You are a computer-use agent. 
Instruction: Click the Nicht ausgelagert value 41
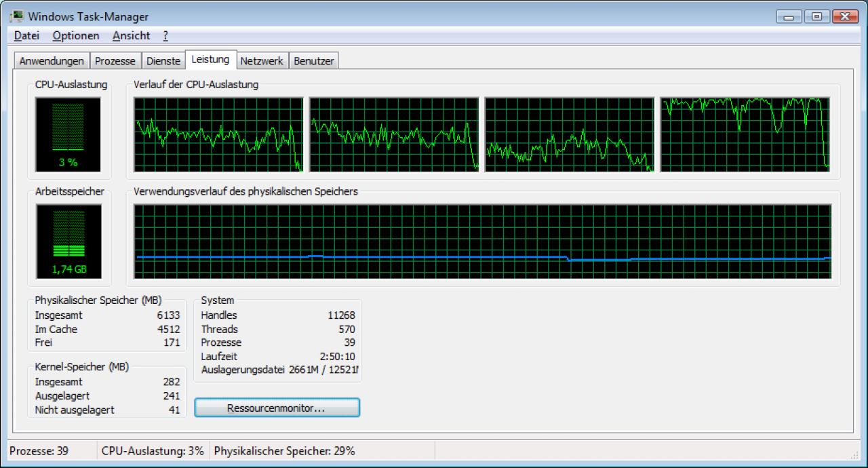[x=174, y=410]
